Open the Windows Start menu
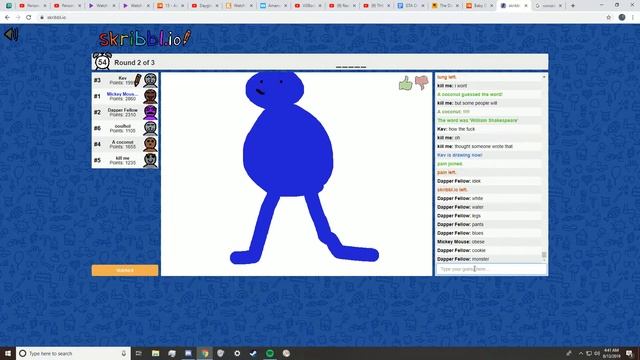The image size is (640, 360). pos(8,353)
